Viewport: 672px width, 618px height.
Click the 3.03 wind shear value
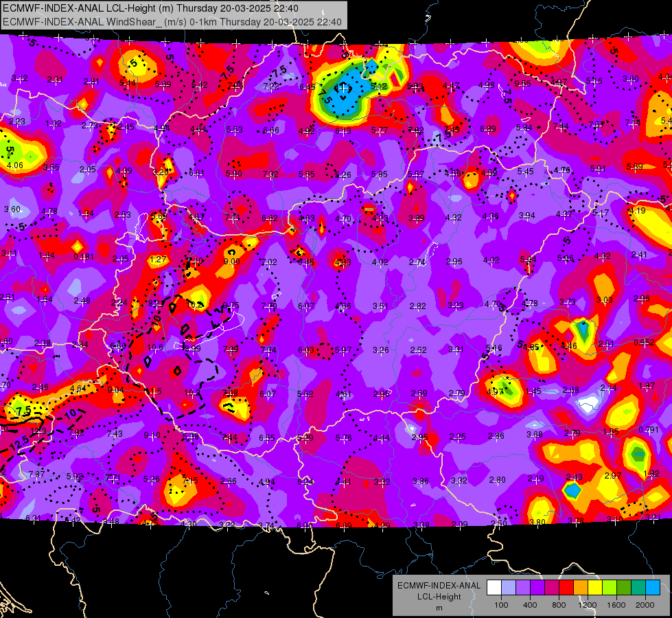pyautogui.click(x=604, y=300)
